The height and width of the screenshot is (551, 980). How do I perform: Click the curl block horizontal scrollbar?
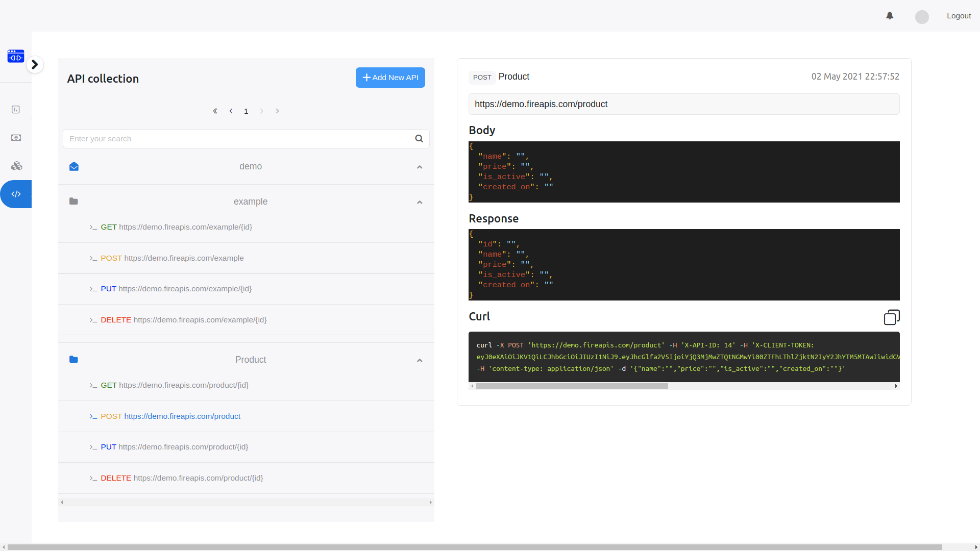pyautogui.click(x=572, y=386)
